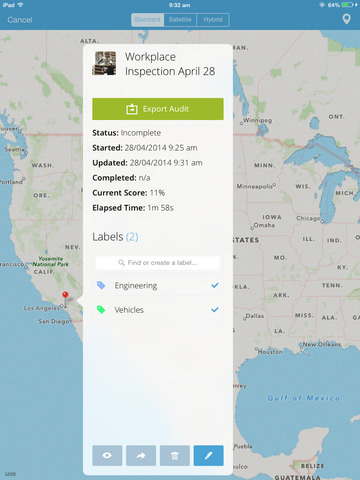
Task: Switch map to Satellite view
Action: [180, 20]
